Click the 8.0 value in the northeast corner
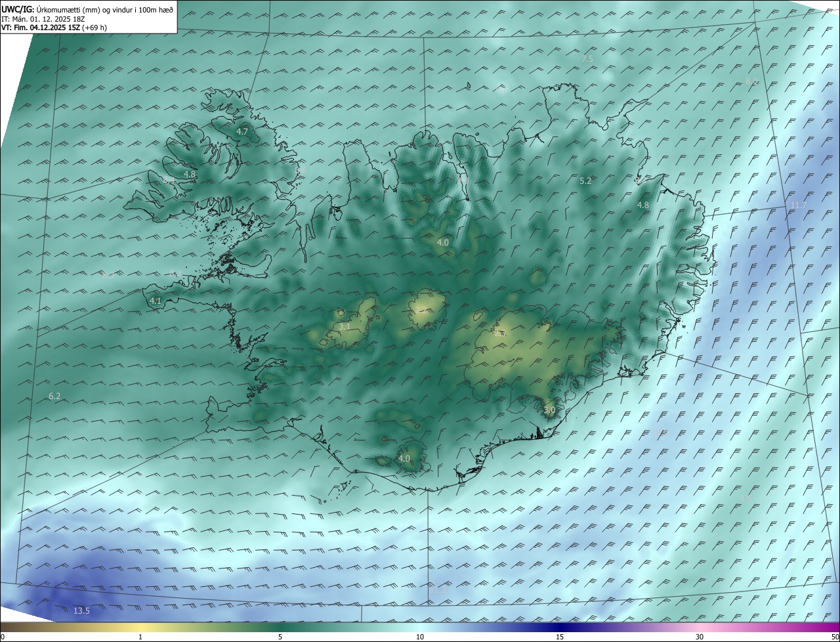Screen dimensions: 840x642 click(751, 81)
